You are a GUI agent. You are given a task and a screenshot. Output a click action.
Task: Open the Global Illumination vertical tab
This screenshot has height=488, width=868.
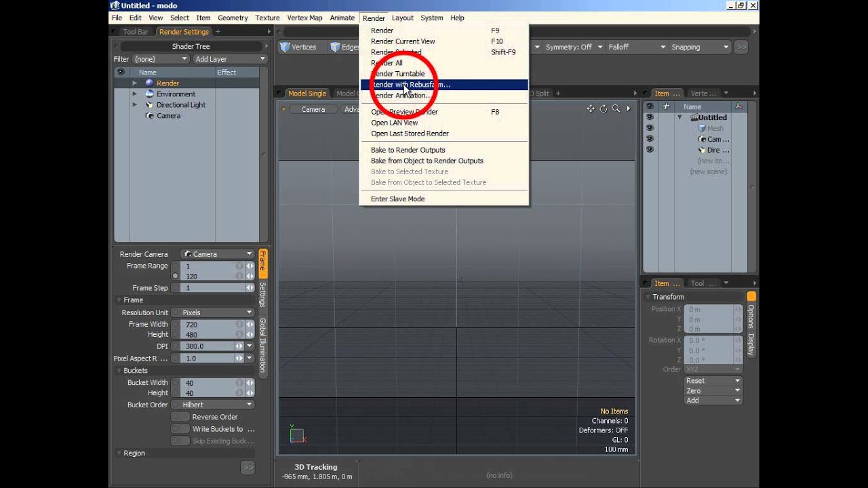pyautogui.click(x=263, y=344)
